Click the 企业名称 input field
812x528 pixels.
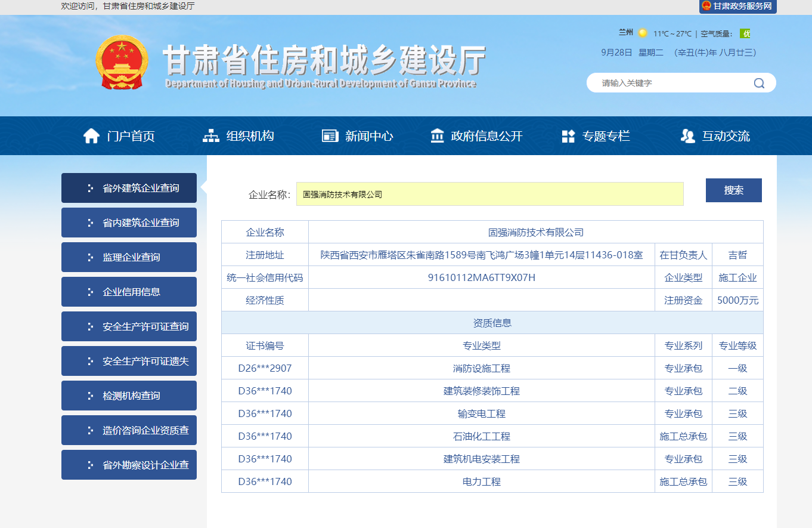click(489, 193)
